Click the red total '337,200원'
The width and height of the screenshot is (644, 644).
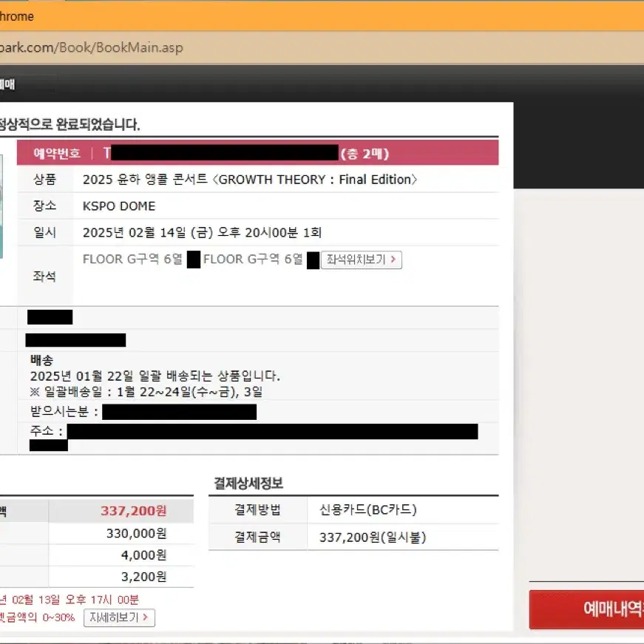(134, 511)
